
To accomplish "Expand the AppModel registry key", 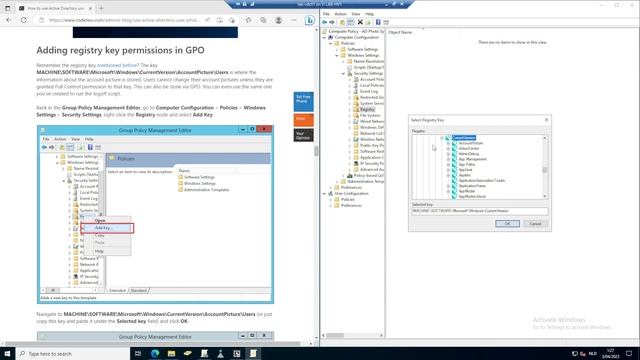I will coord(448,191).
